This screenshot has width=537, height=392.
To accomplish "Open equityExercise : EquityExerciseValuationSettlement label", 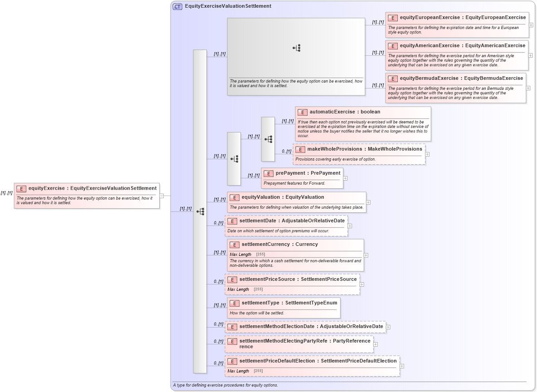I will 93,188.
